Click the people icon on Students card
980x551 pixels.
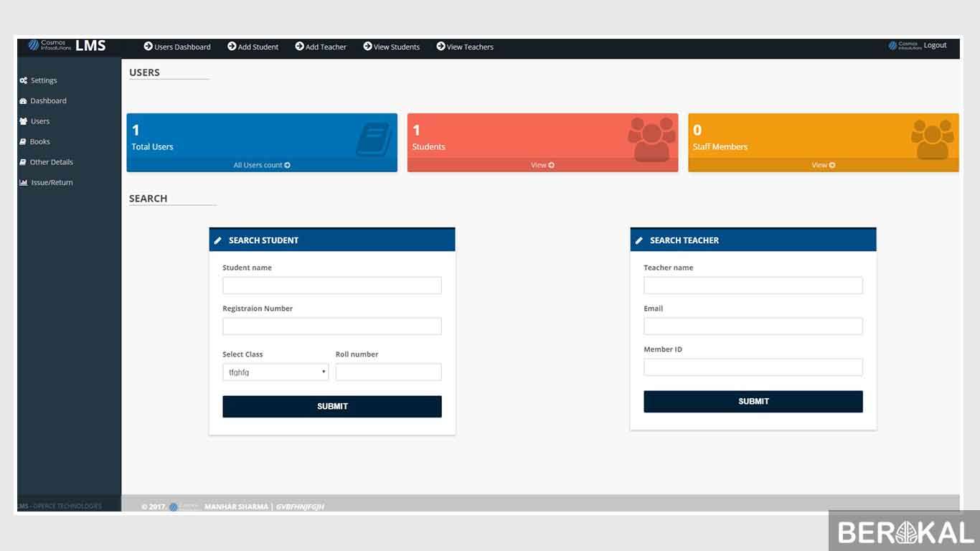(651, 139)
